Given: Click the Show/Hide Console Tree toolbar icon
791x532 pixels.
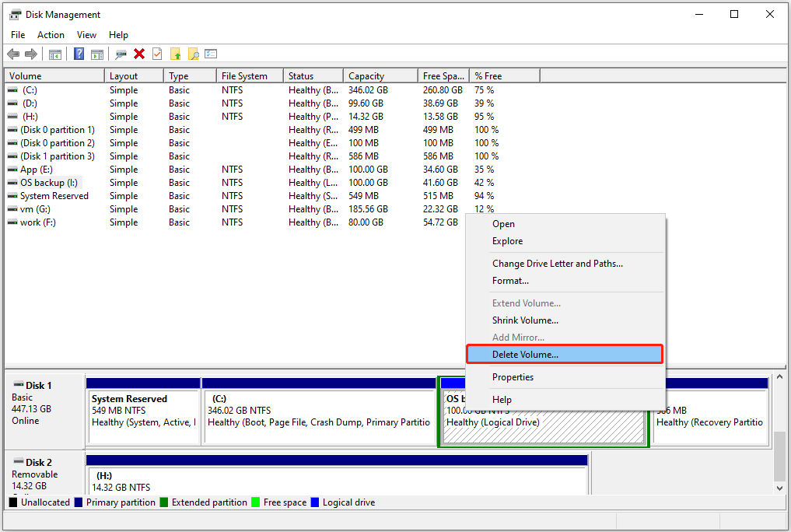Looking at the screenshot, I should point(54,54).
